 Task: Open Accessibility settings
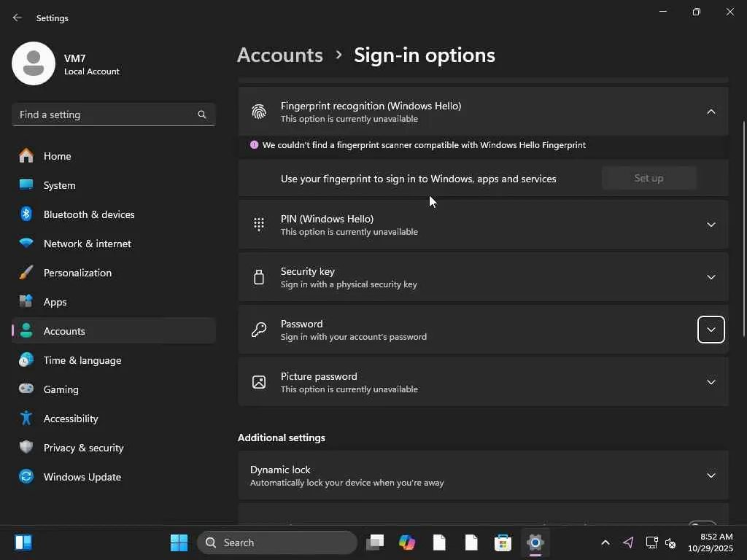pos(113,419)
